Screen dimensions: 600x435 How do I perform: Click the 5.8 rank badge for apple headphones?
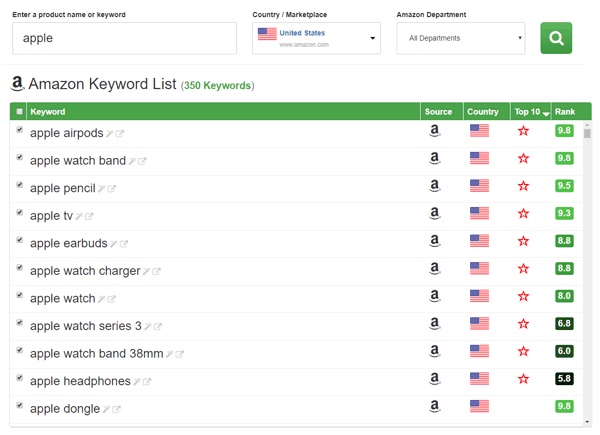564,378
